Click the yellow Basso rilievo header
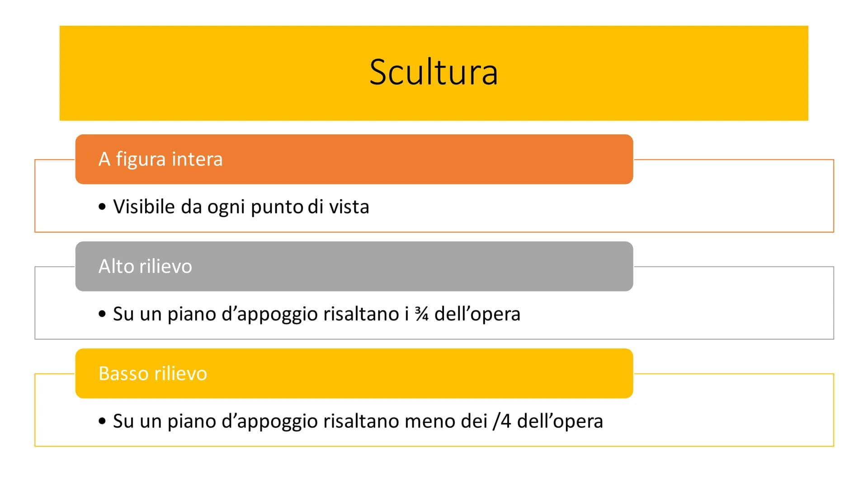 coord(354,373)
